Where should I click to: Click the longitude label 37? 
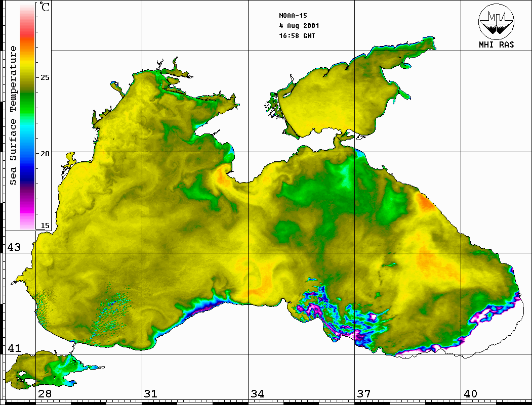pyautogui.click(x=364, y=393)
